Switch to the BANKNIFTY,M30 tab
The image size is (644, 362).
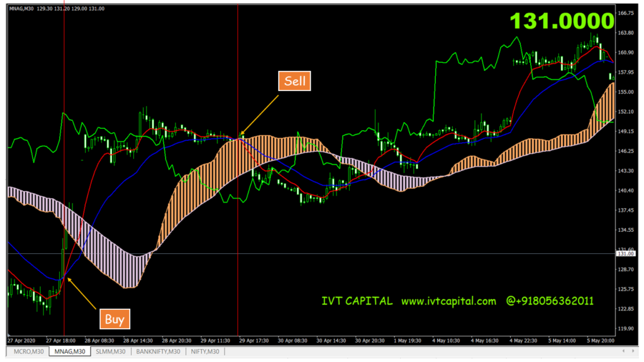coord(158,352)
